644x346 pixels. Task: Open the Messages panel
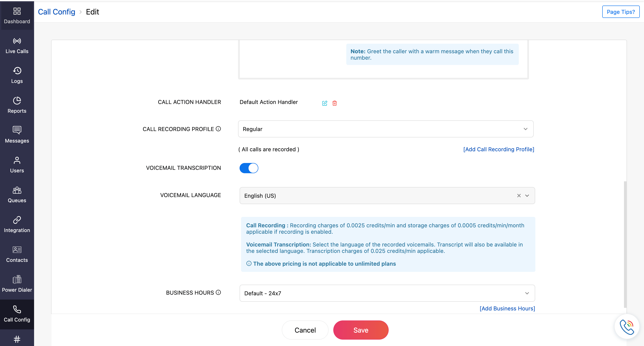click(x=17, y=135)
